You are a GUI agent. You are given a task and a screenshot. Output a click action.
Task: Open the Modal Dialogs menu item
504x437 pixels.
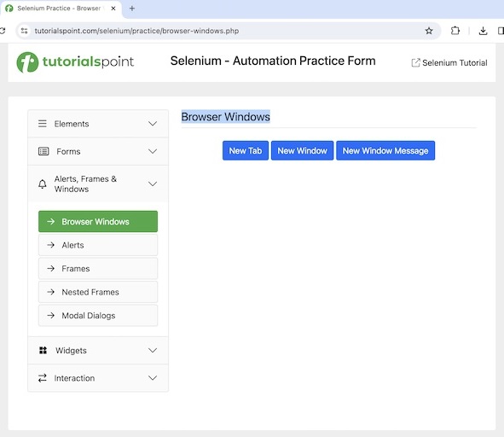tap(98, 315)
